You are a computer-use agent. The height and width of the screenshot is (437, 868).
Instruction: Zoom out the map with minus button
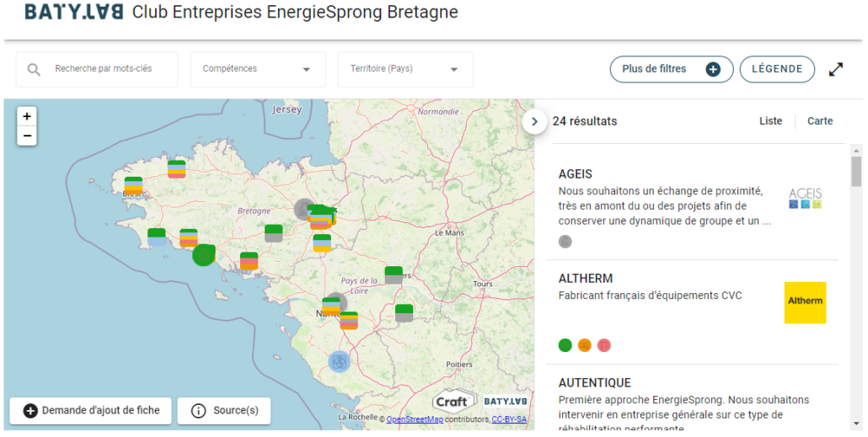[x=27, y=136]
